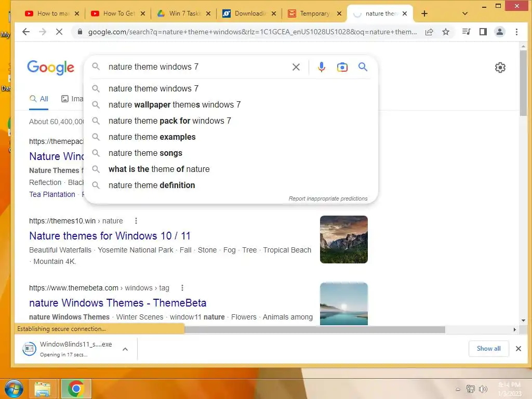Click the address bar URL
This screenshot has height=399, width=532.
pos(252,32)
